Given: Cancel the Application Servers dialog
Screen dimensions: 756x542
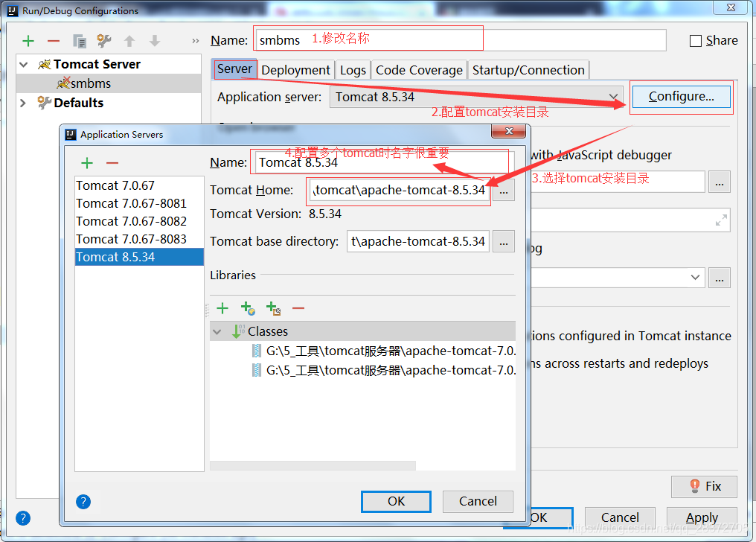Looking at the screenshot, I should [x=478, y=502].
